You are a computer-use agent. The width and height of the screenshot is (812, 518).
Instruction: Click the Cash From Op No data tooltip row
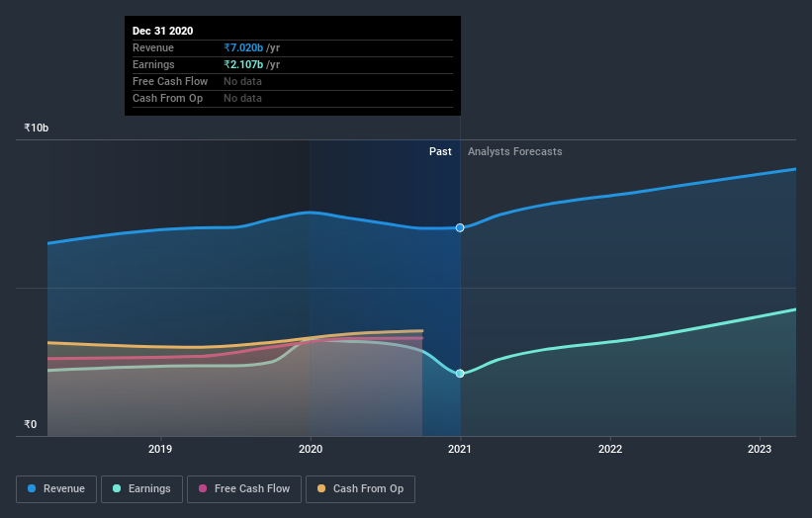click(x=293, y=98)
